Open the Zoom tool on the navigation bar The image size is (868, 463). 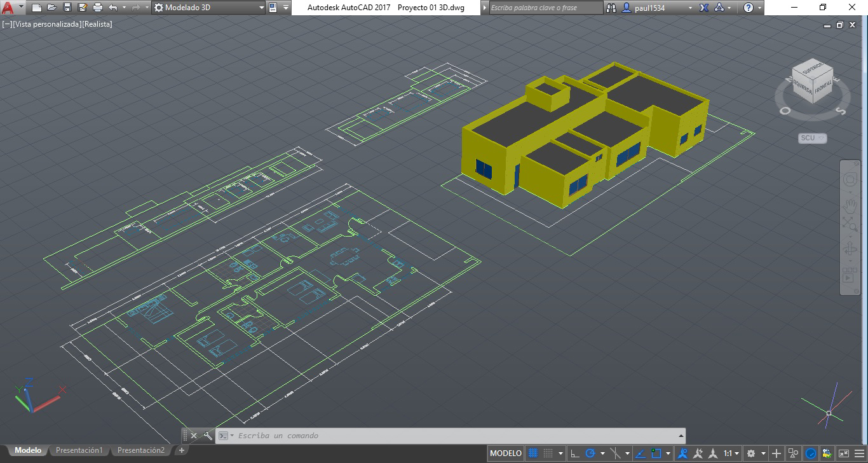(850, 223)
